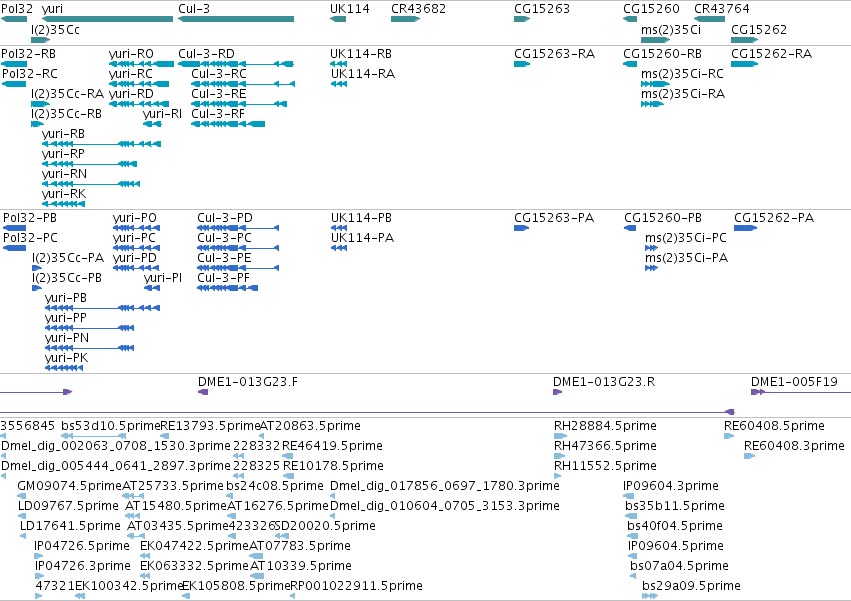
Task: Click the Cul-3 gene label
Action: (194, 9)
